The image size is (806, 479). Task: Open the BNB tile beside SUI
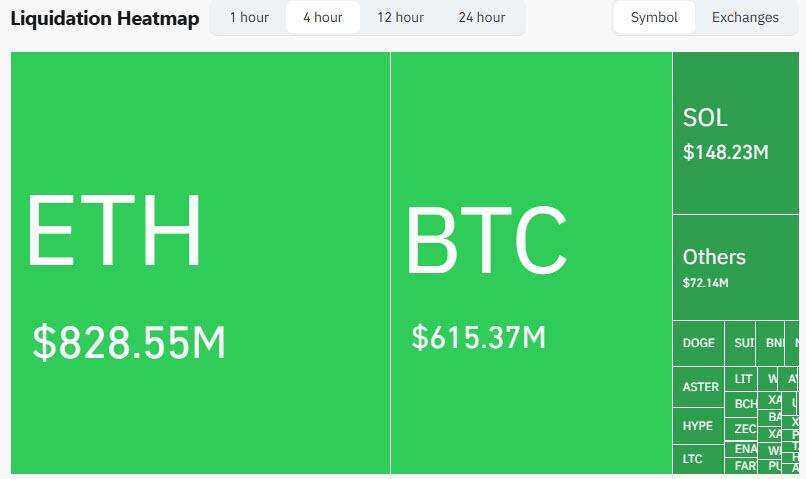(x=773, y=343)
